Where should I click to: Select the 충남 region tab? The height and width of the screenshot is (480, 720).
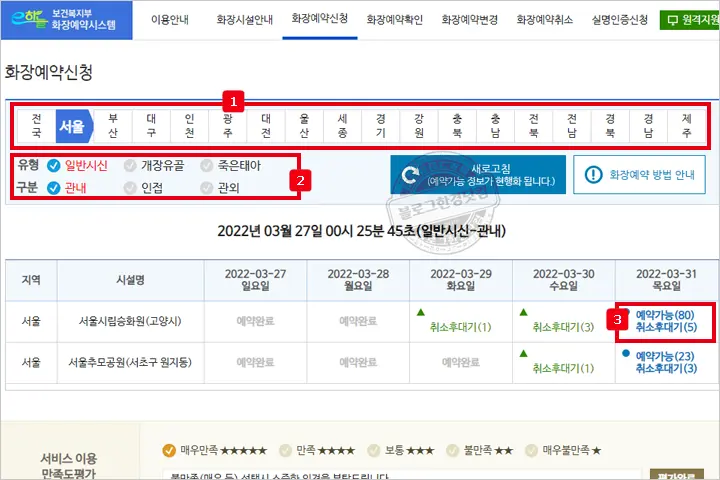pyautogui.click(x=495, y=126)
